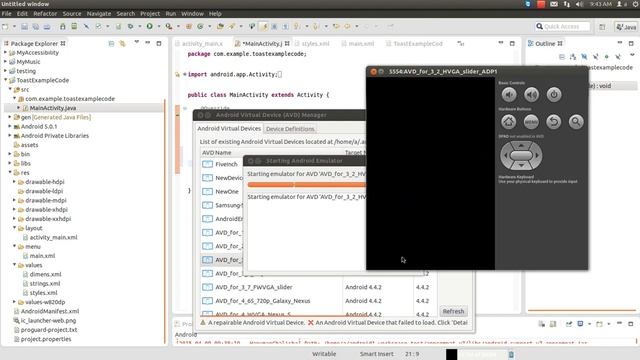Expand the testing project
This screenshot has height=360, width=640.
(x=5, y=71)
